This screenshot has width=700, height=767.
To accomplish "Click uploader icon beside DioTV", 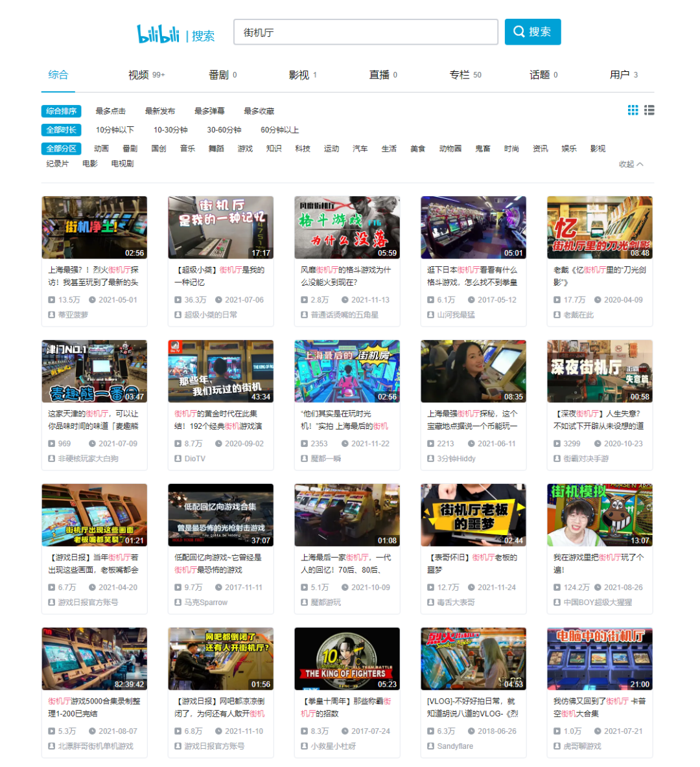I will [x=178, y=459].
